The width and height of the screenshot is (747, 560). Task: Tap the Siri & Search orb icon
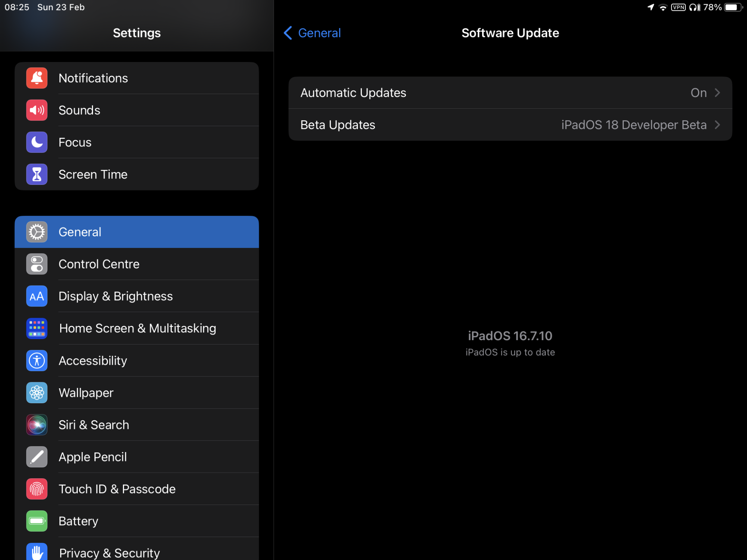click(x=37, y=425)
